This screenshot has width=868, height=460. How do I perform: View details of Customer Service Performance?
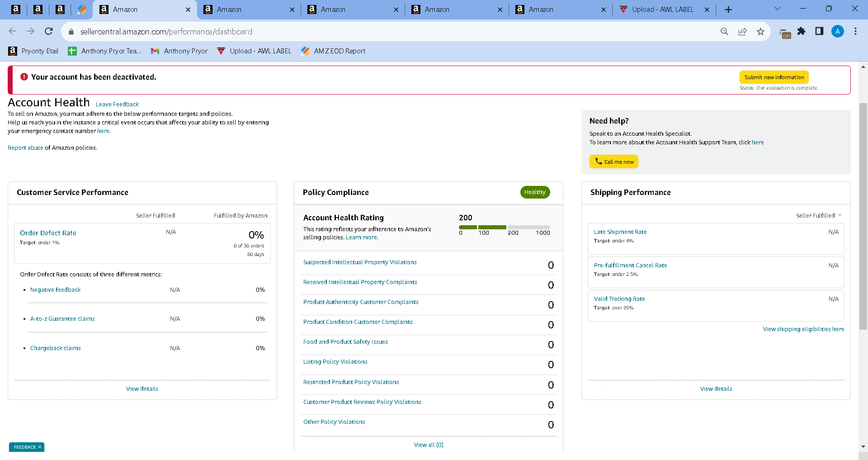pyautogui.click(x=142, y=389)
